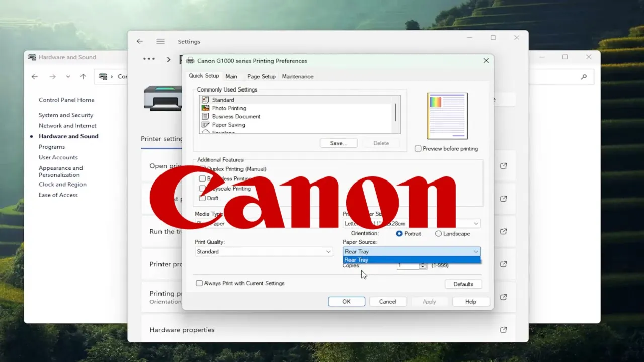Open the User Accounts link
This screenshot has width=644, height=362.
pyautogui.click(x=58, y=157)
